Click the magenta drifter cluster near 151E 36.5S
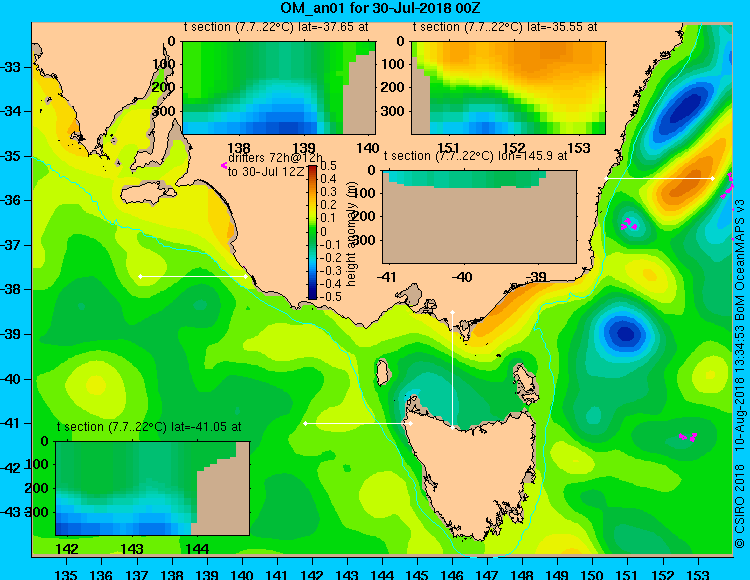The image size is (750, 580). 629,224
